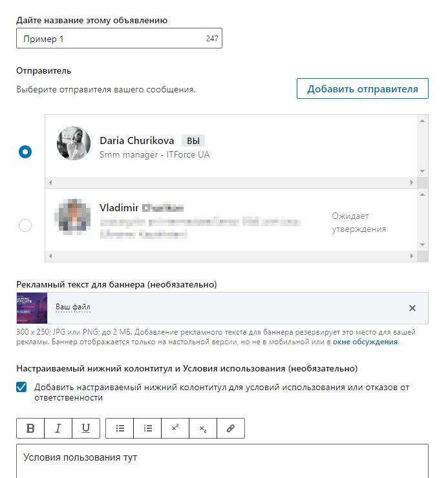Click the 247 character counter
This screenshot has height=478, width=448.
(212, 38)
